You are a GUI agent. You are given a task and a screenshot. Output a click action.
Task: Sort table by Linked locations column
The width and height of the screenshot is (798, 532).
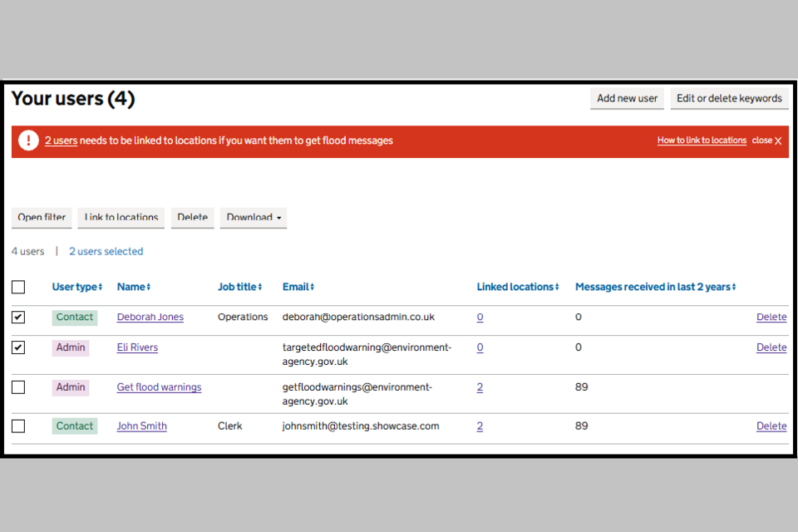pos(517,287)
